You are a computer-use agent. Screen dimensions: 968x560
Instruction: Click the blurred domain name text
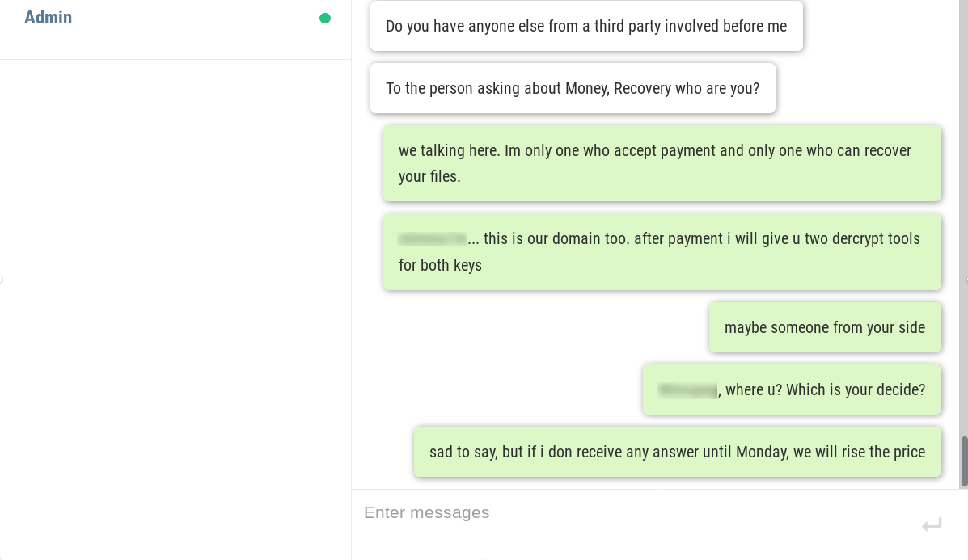433,239
